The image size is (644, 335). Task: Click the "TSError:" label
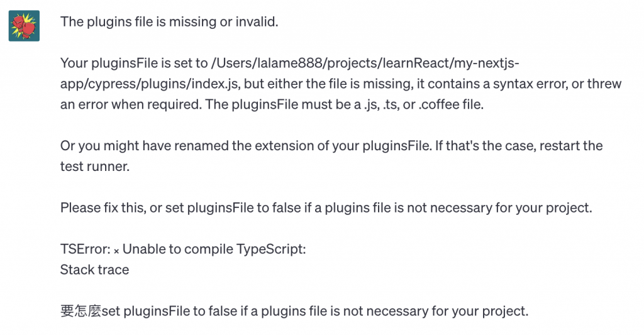tap(85, 249)
